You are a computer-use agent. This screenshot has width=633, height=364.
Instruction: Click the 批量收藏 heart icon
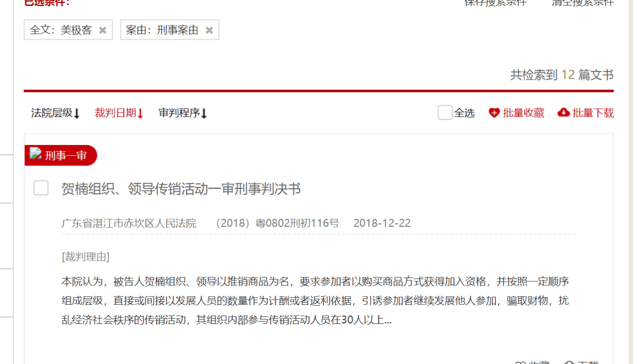[x=494, y=113]
